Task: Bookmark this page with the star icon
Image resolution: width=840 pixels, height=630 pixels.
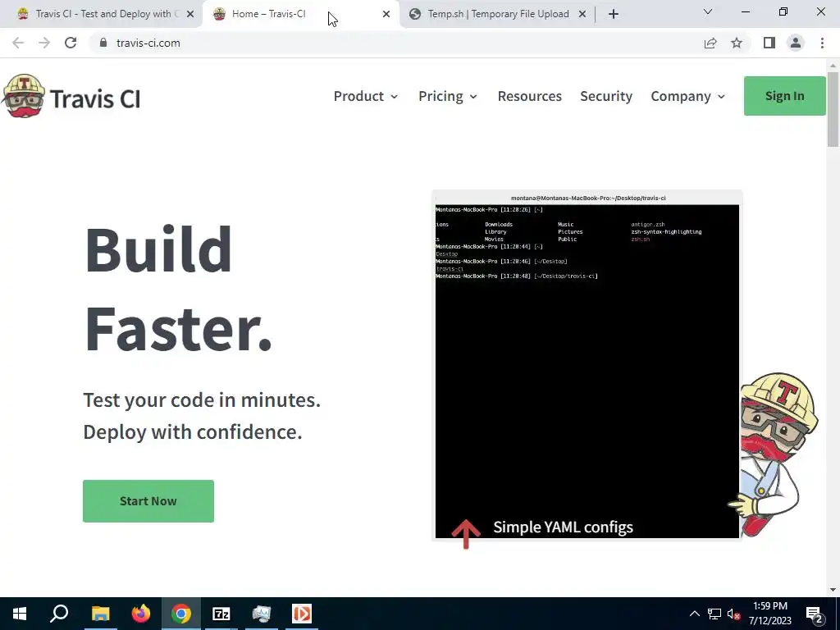Action: pyautogui.click(x=737, y=43)
